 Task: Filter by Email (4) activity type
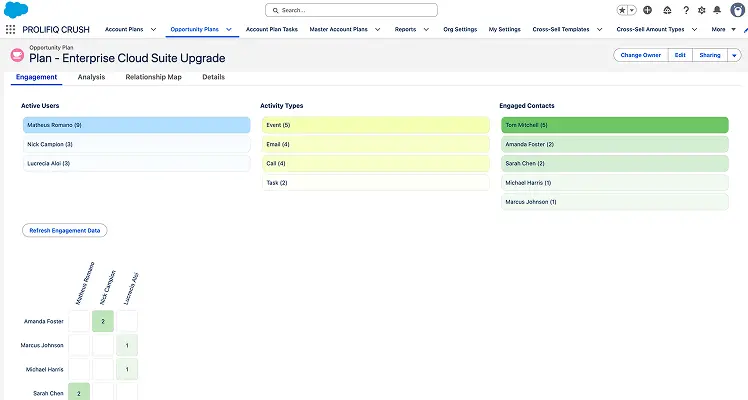376,144
